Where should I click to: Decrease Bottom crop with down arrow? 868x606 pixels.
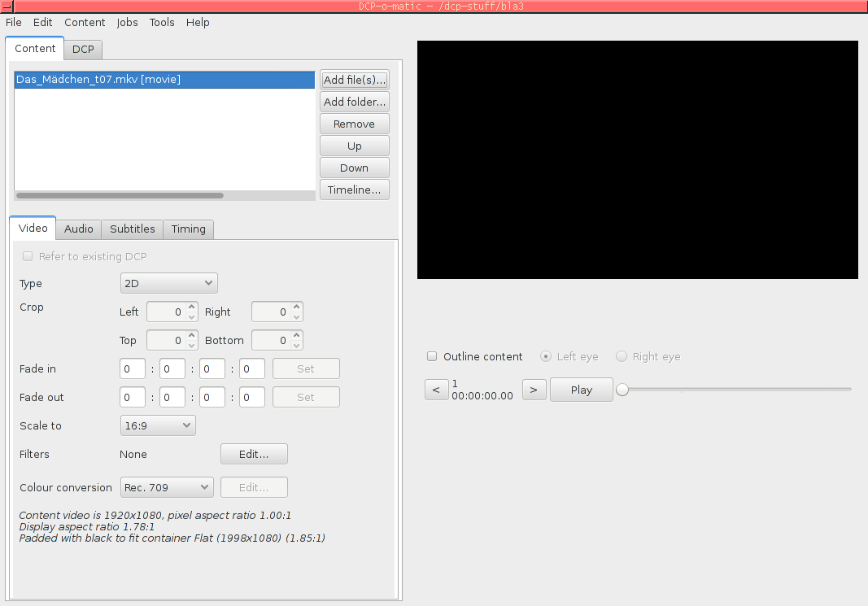[297, 346]
